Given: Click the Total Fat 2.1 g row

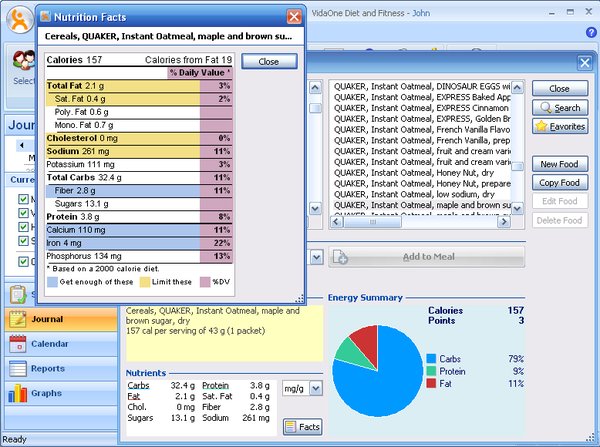Looking at the screenshot, I should point(139,86).
